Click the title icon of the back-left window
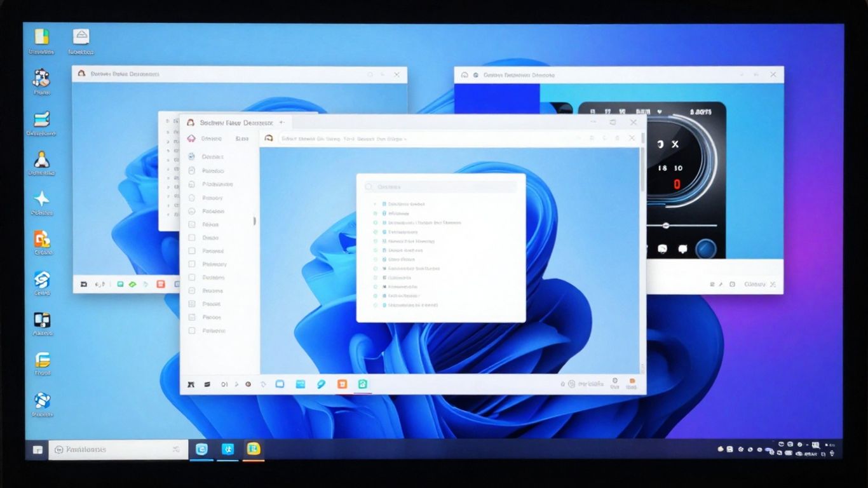Image resolution: width=868 pixels, height=488 pixels. (81, 74)
